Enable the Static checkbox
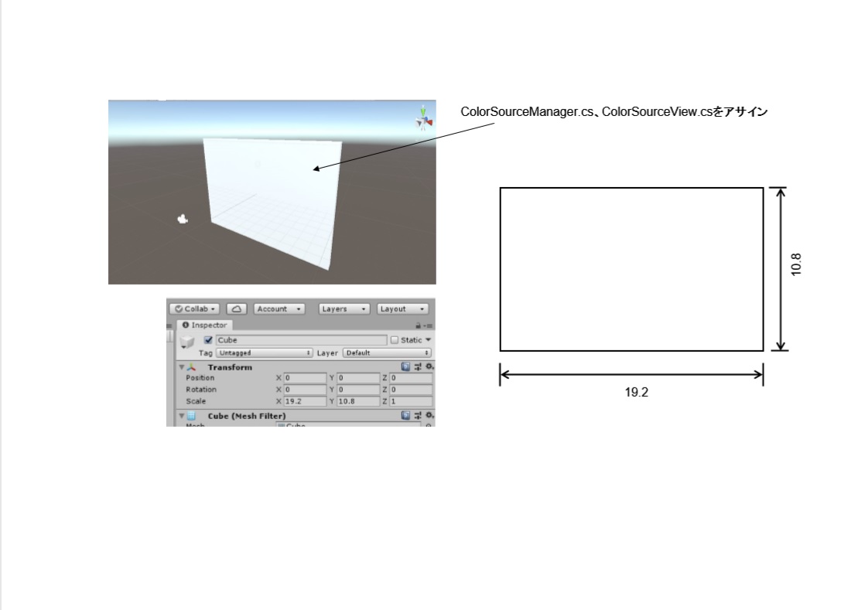Screen dimensions: 868x610 [x=394, y=340]
